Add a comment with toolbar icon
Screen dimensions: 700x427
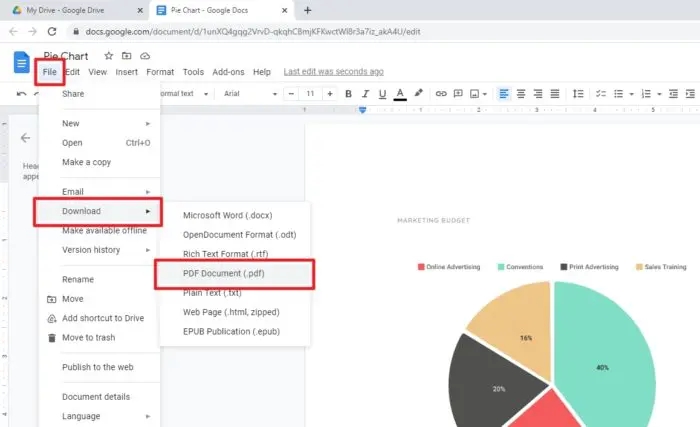click(458, 94)
